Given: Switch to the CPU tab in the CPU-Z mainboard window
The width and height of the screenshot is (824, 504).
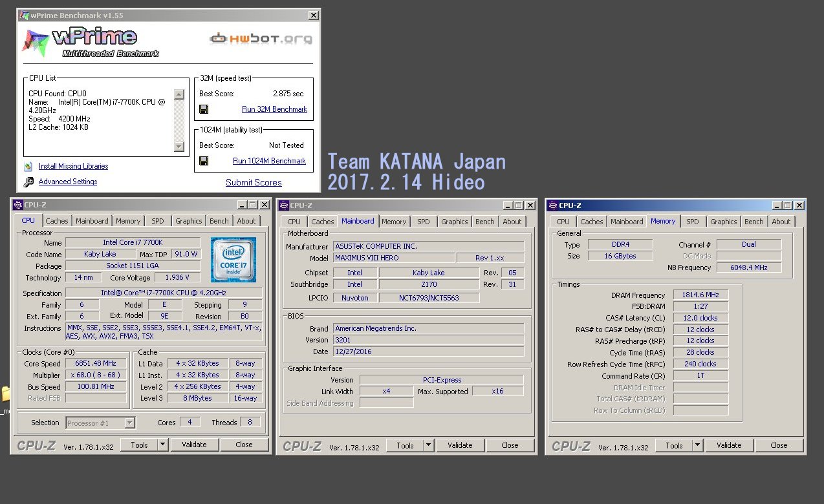Looking at the screenshot, I should tap(294, 222).
